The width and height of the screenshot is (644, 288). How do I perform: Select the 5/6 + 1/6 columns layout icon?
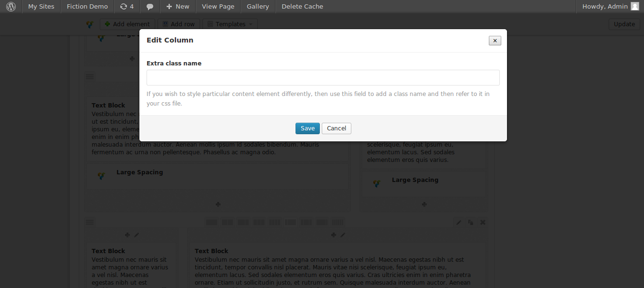(x=322, y=222)
